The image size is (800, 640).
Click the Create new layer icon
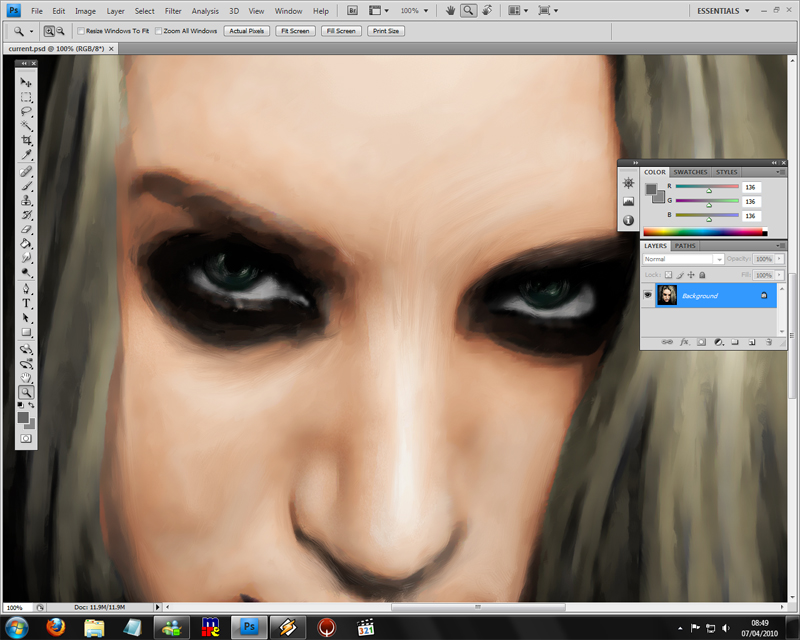[750, 342]
